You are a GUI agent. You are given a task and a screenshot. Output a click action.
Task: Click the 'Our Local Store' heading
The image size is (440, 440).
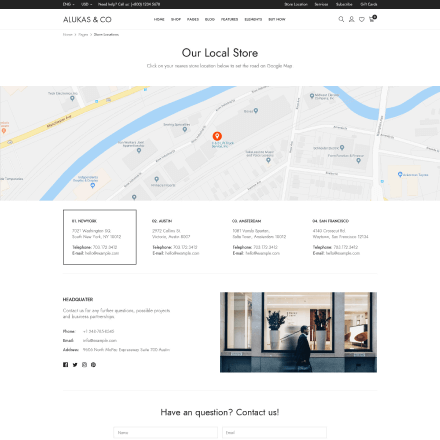220,53
